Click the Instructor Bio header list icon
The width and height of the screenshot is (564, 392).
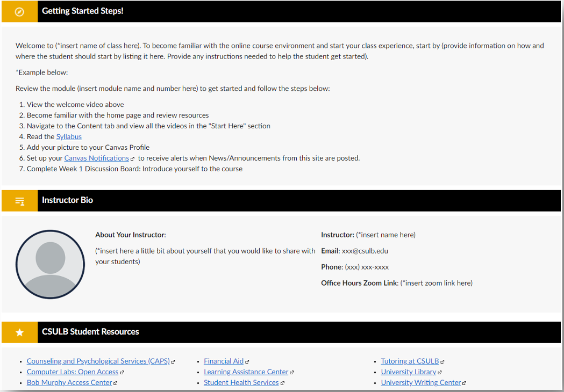click(x=20, y=201)
